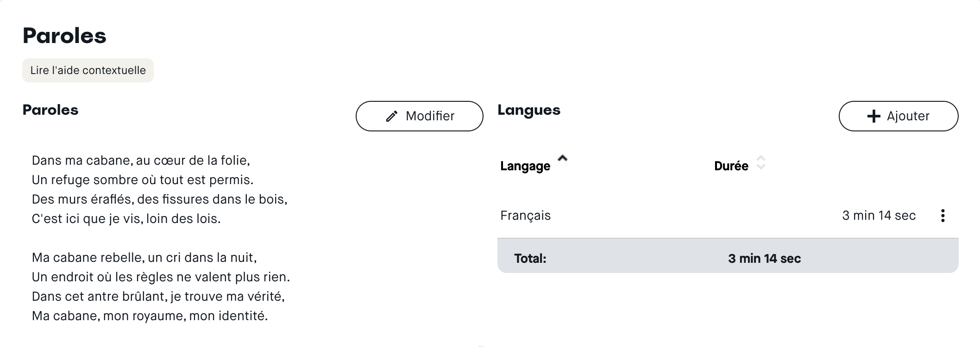
Task: Click lyric line "Dans ma cabane, au cœur"
Action: point(141,161)
